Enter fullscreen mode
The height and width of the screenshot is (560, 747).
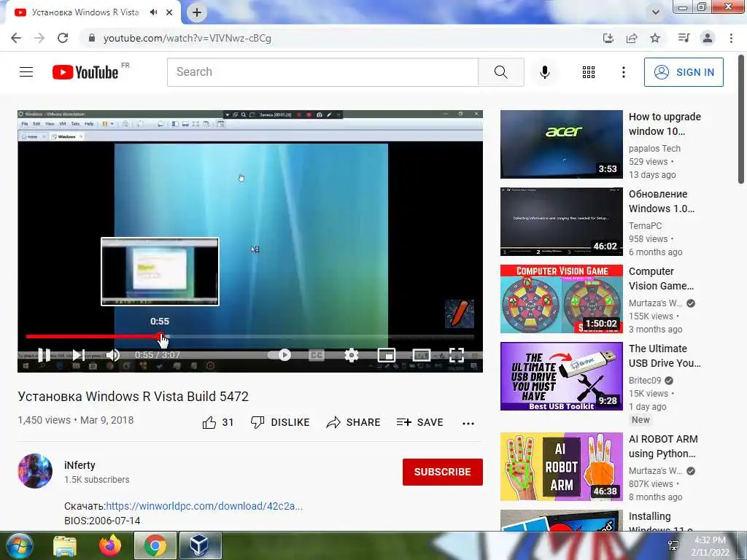click(457, 355)
